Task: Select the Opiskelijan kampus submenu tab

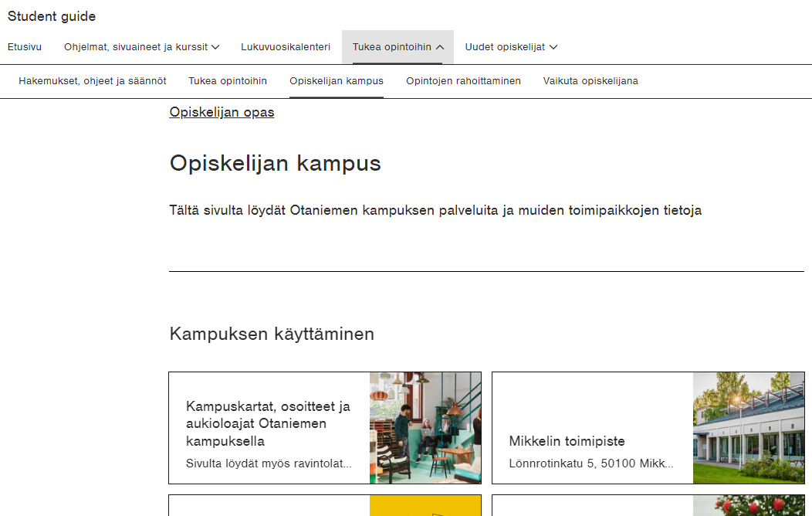Action: 337,81
